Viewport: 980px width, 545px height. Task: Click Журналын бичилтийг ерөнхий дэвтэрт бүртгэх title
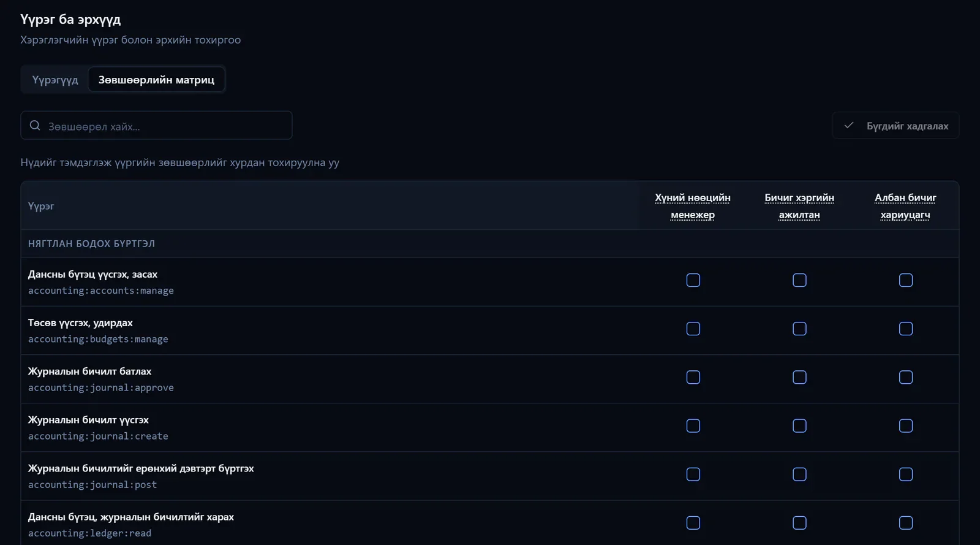pos(141,468)
